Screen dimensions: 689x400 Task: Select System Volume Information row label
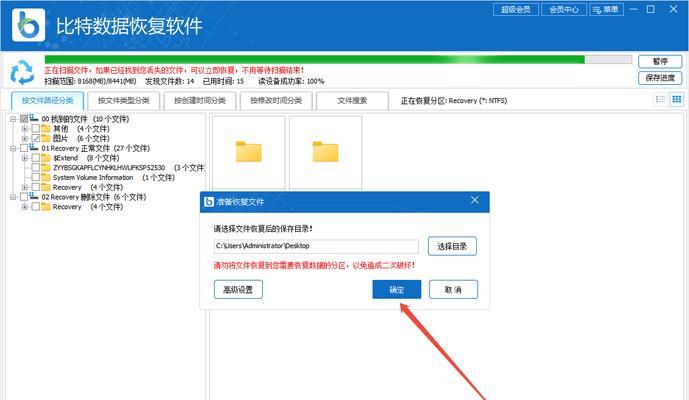113,178
